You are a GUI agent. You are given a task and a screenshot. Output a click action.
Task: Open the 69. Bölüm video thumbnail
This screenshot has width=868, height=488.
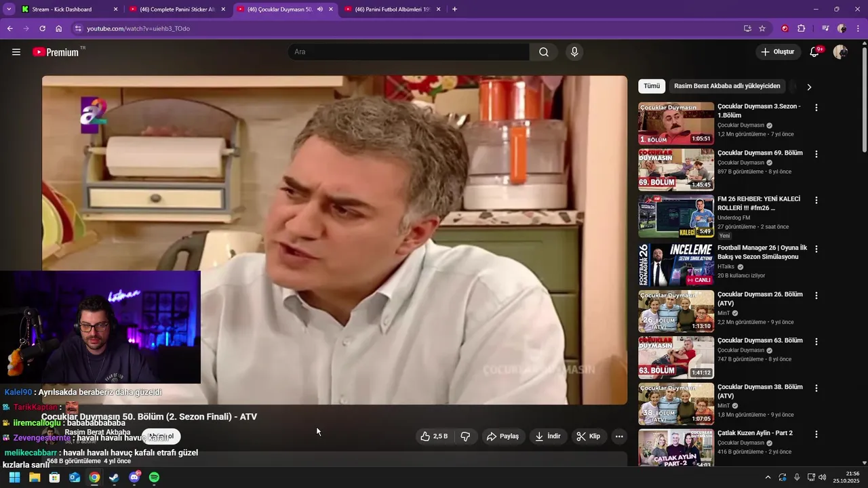click(676, 169)
